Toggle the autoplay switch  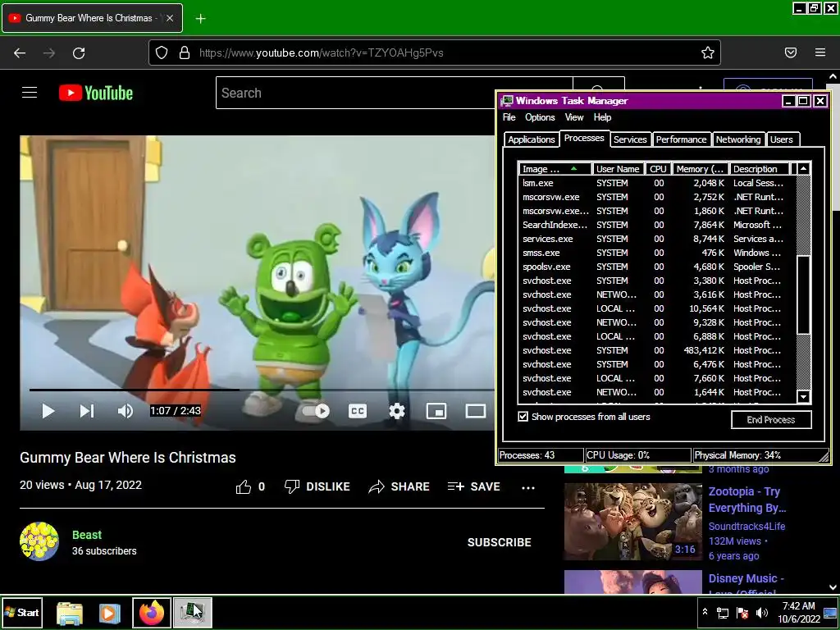316,411
